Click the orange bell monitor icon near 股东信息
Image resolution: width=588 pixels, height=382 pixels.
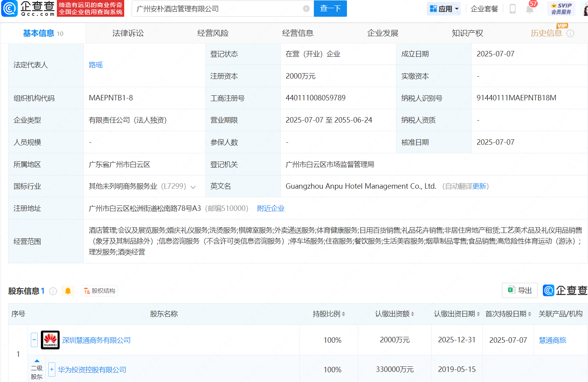[x=68, y=291]
